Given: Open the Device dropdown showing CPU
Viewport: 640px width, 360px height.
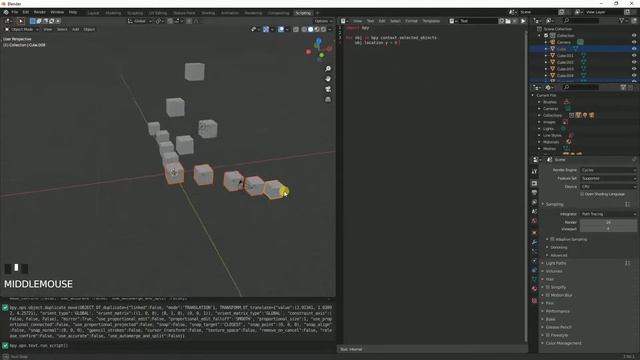Looking at the screenshot, I should [608, 187].
